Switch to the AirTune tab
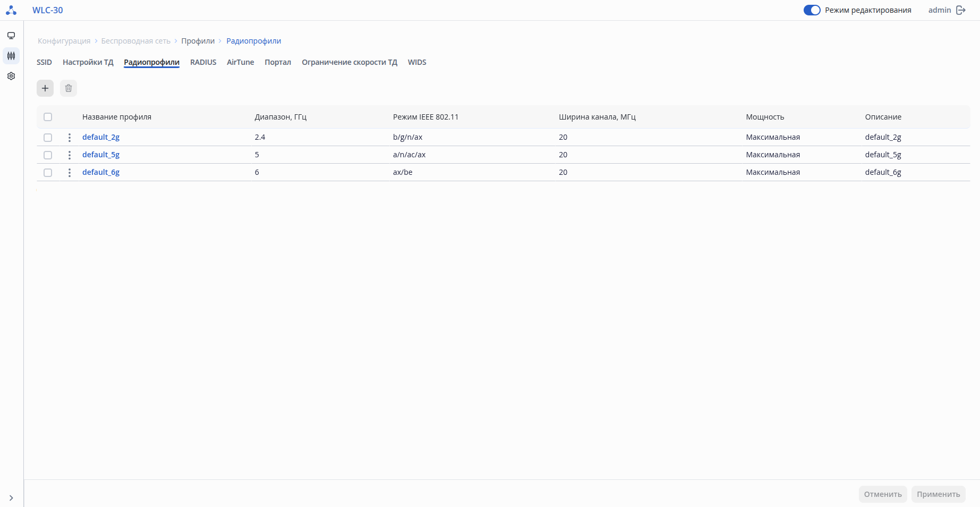This screenshot has width=980, height=507. (240, 62)
